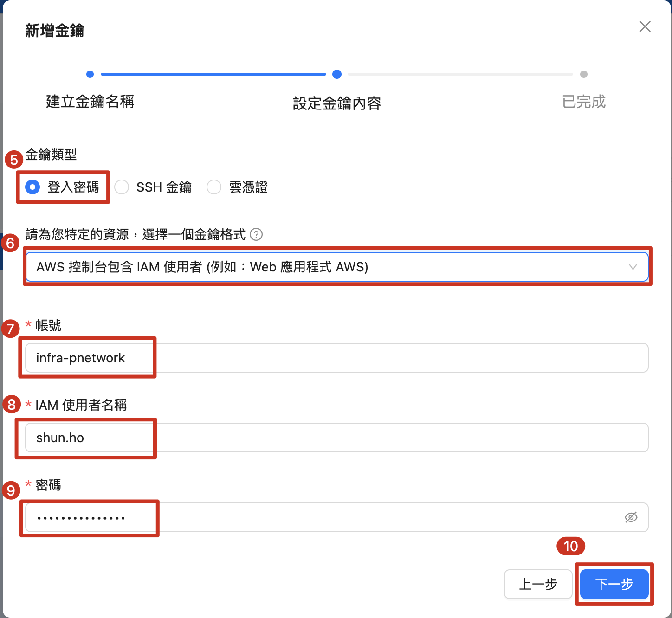Click the red number 10 marker
This screenshot has width=672, height=618.
(570, 546)
